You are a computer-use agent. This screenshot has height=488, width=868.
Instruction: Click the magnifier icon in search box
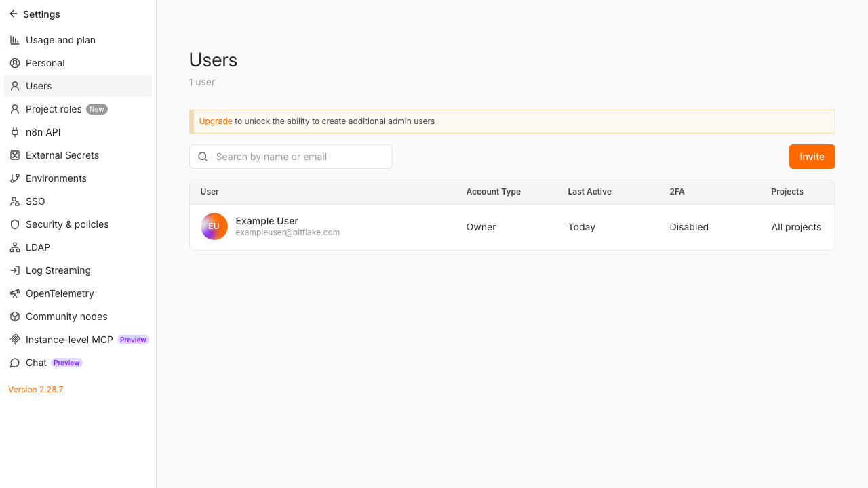click(x=203, y=157)
